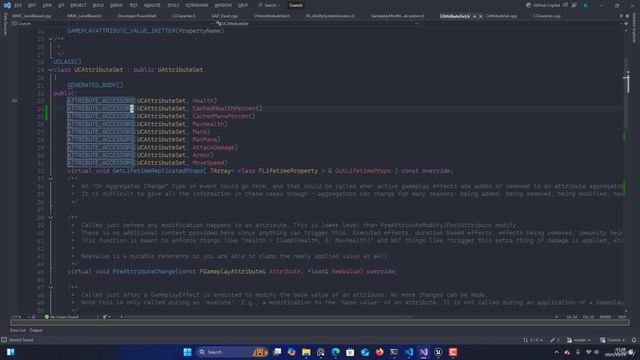Click the UCLASS() macro on line 18
This screenshot has width=640, height=360.
click(67, 62)
